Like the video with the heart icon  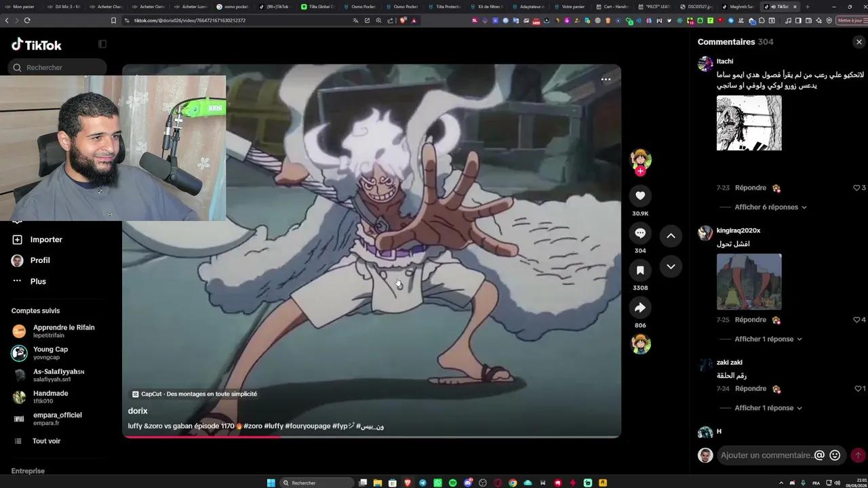click(x=640, y=196)
